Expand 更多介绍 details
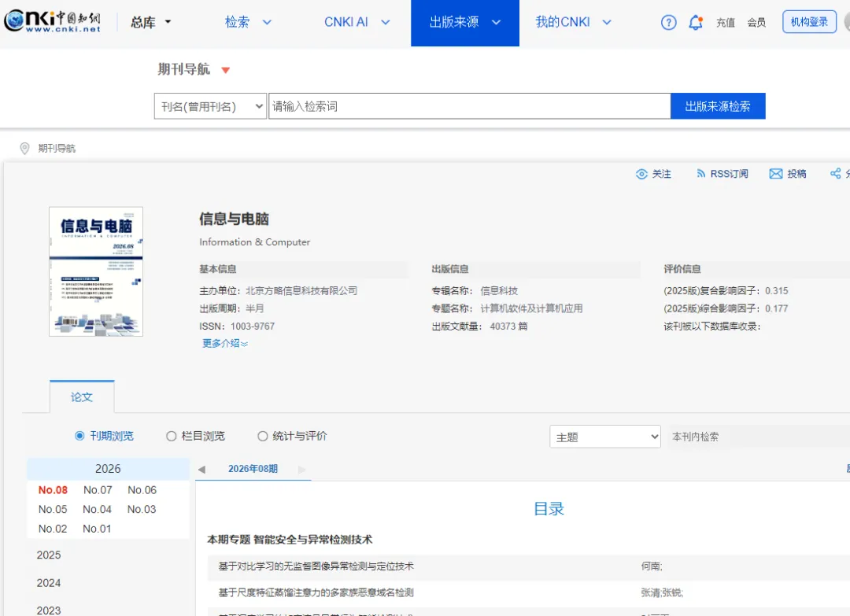 225,344
